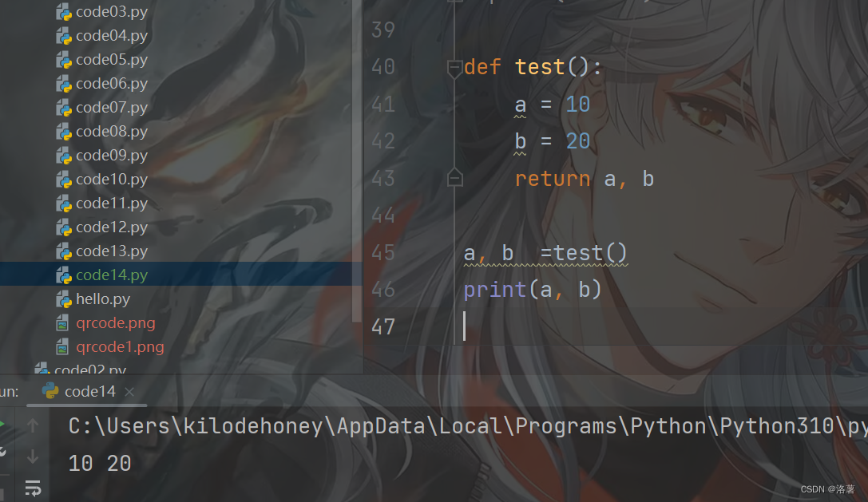
Task: Click the 'b = 20' assignment line
Action: [552, 142]
